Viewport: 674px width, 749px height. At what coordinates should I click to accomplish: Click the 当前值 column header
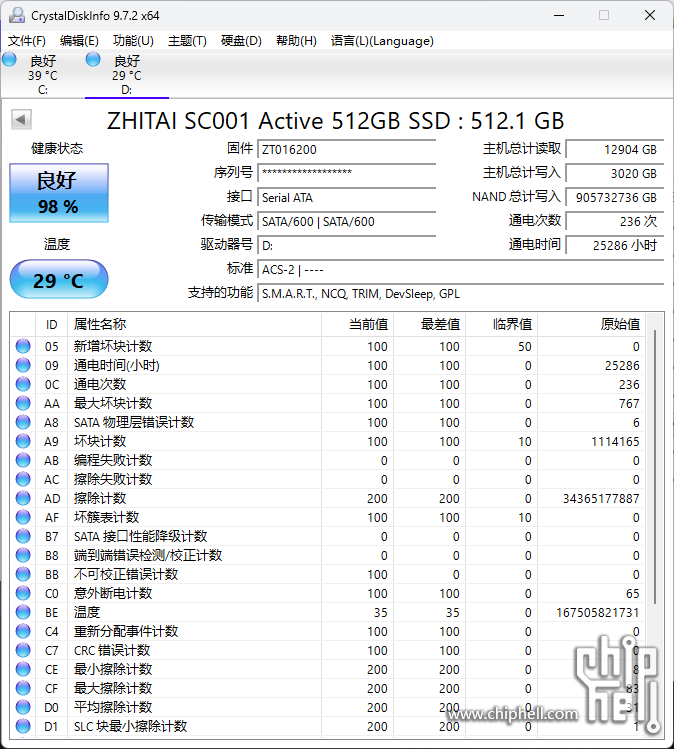point(358,324)
